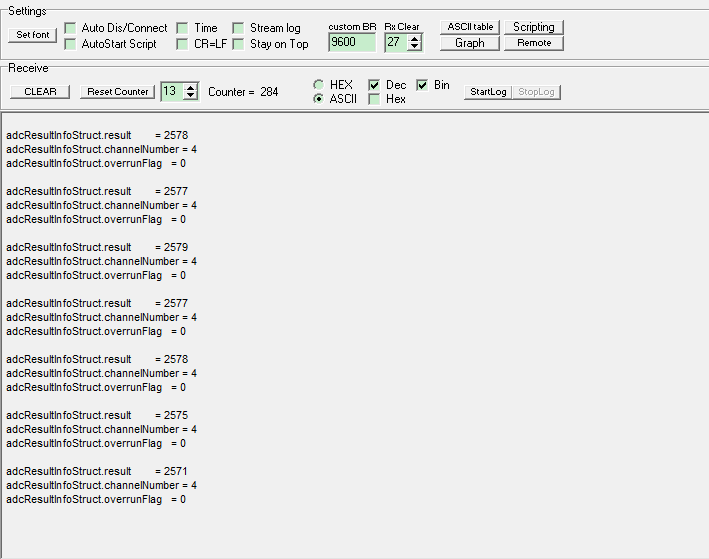The height and width of the screenshot is (559, 709).
Task: Click the Counter = 284 label
Action: 243,92
